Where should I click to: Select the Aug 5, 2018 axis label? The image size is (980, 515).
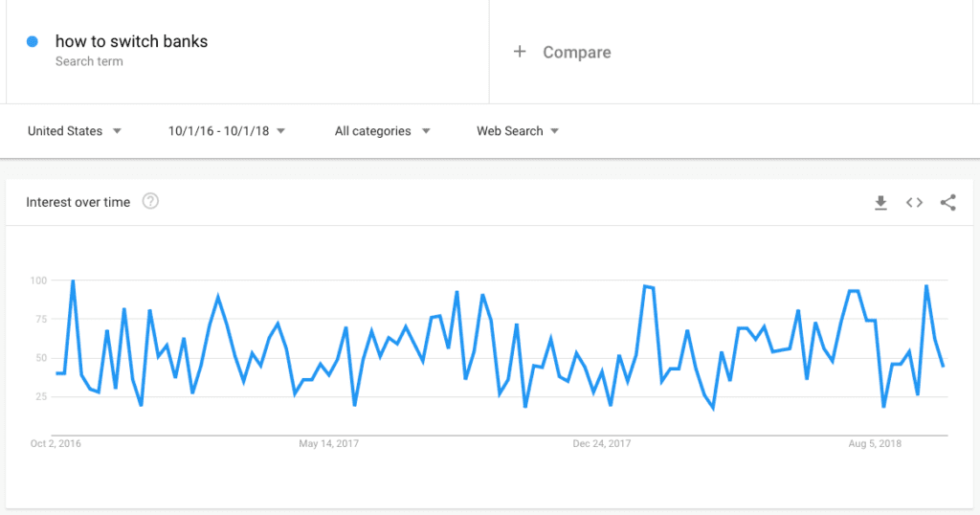[875, 444]
